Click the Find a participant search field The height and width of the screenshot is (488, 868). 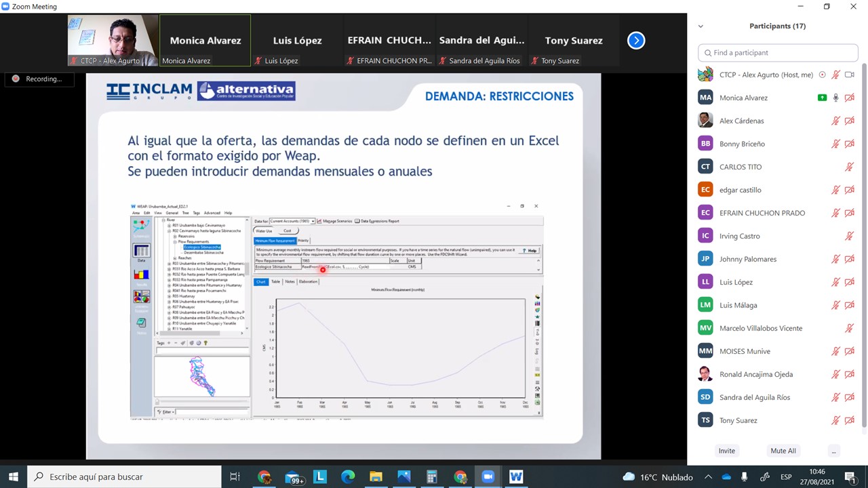[778, 53]
